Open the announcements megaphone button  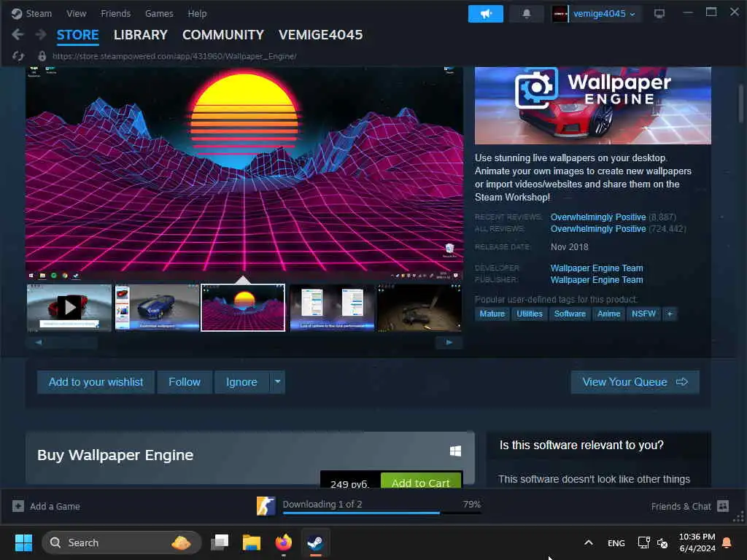(485, 14)
